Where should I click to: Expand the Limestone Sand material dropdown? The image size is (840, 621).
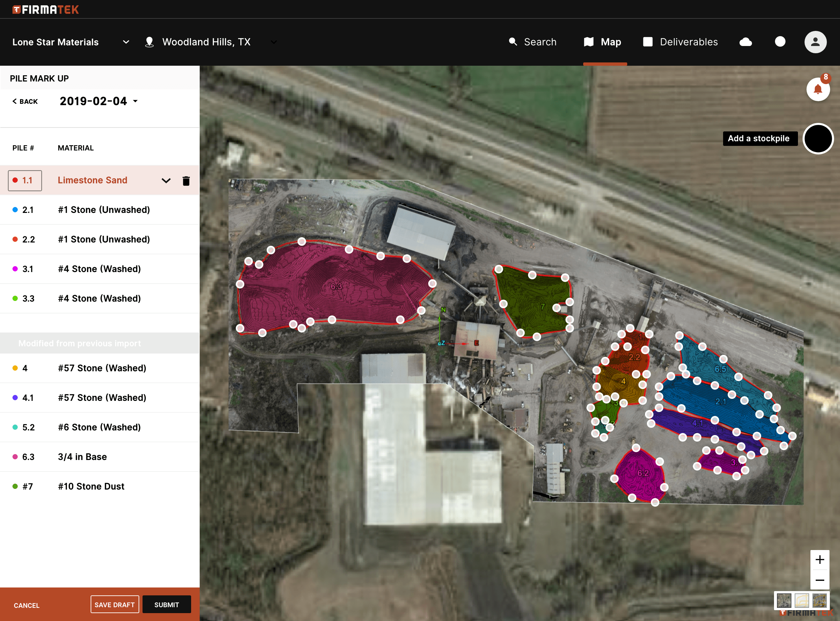(166, 181)
